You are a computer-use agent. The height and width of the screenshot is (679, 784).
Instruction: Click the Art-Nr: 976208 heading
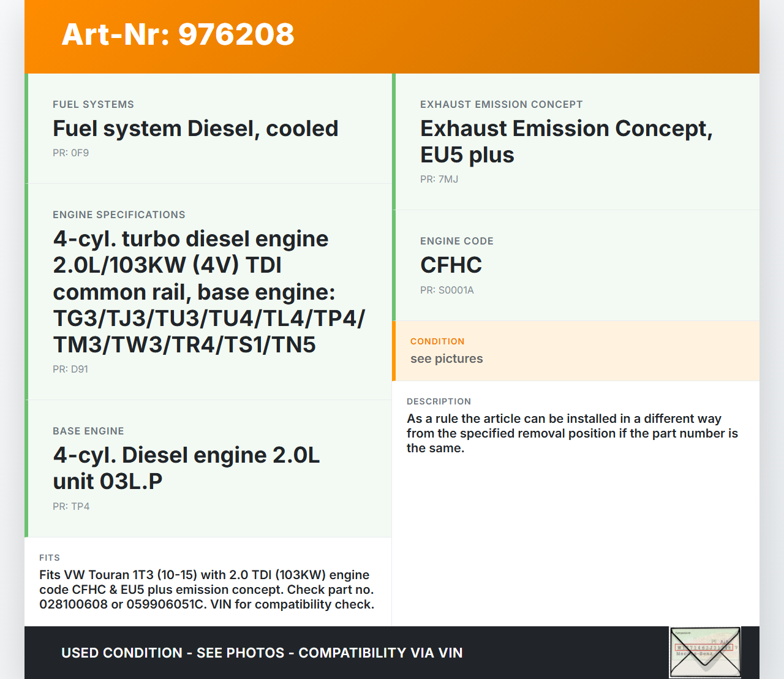(x=178, y=34)
